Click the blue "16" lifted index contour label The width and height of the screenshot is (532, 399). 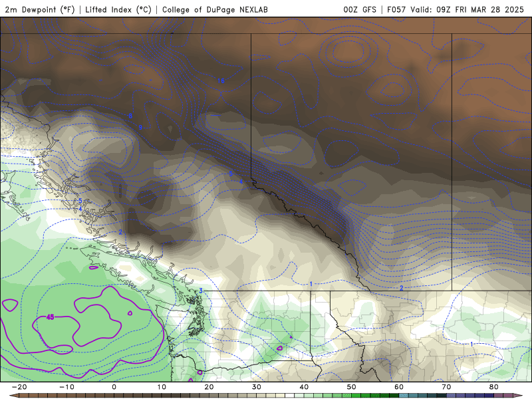click(x=221, y=80)
